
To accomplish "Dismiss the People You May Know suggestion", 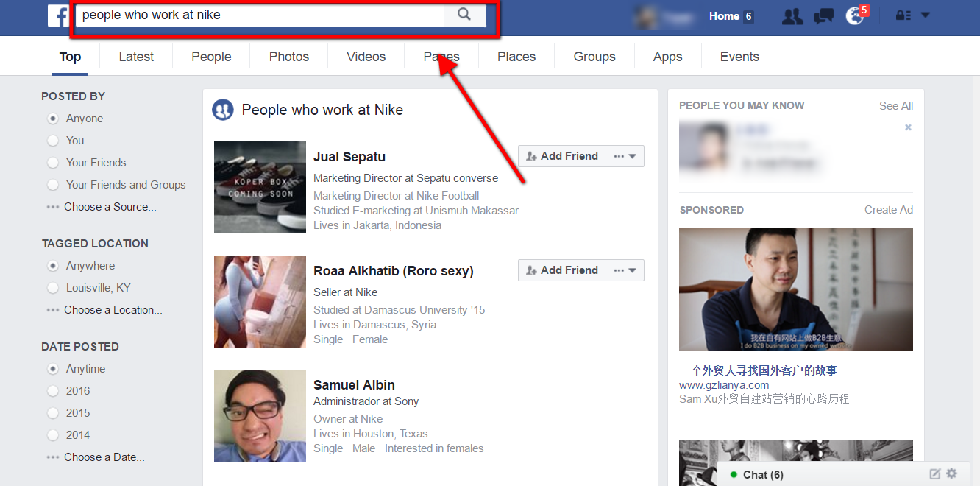I will coord(908,127).
